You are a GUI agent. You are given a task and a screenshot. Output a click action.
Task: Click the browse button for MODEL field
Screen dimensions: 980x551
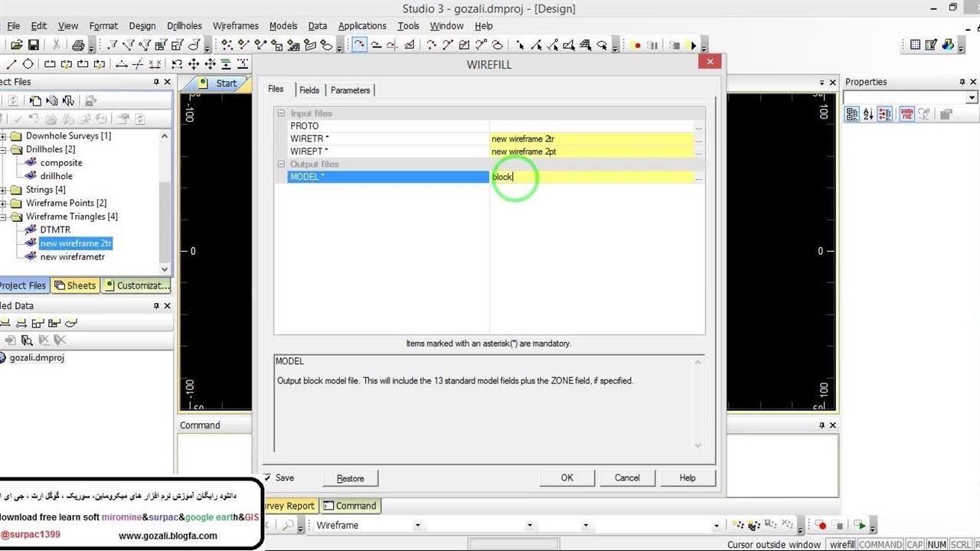click(x=698, y=178)
